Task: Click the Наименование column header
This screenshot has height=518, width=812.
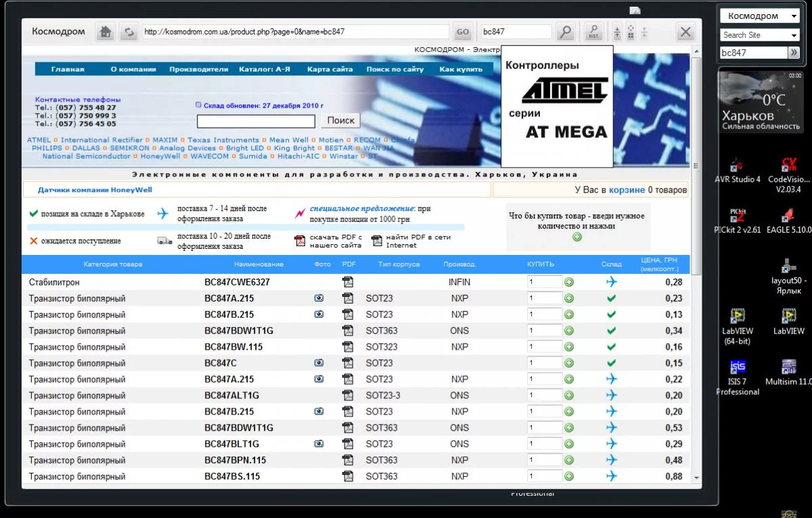Action: coord(258,264)
